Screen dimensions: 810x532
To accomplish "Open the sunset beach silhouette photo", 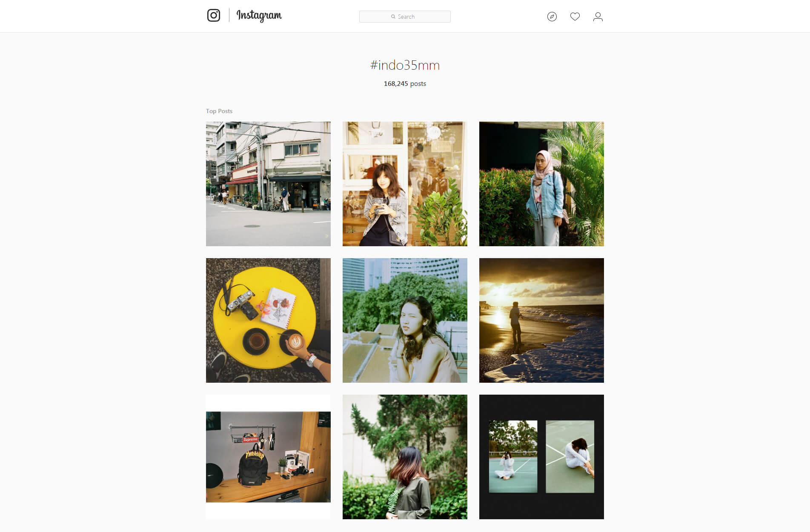I will [x=541, y=320].
